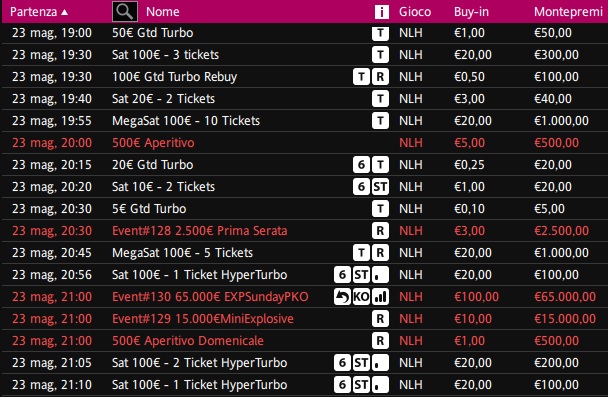This screenshot has height=397, width=608.
Task: Select the 500€ Aperitivo Domenicale row
Action: point(304,341)
